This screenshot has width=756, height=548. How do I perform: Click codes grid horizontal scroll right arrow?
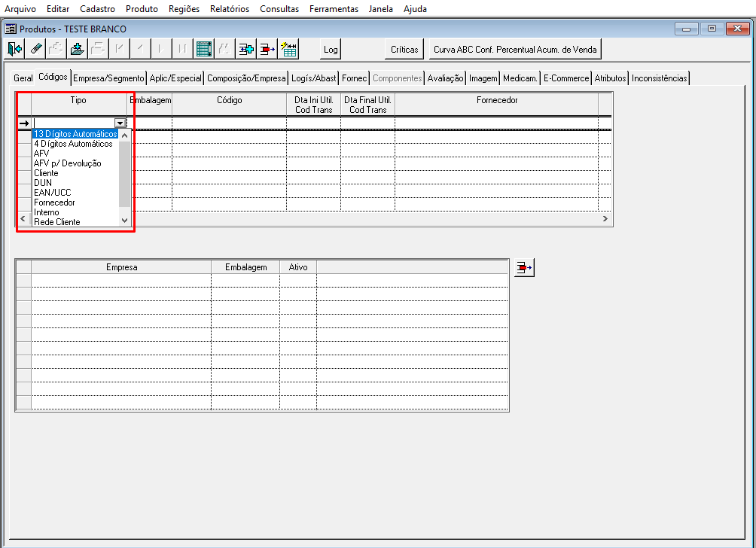click(605, 219)
